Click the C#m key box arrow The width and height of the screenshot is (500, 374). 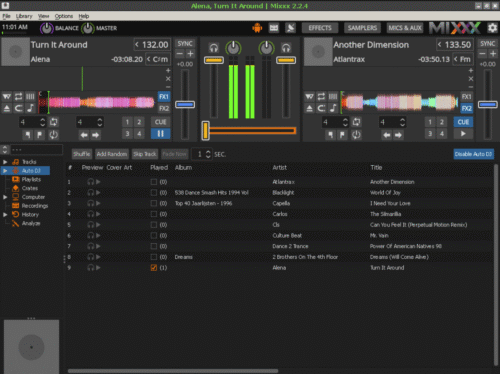click(x=149, y=59)
